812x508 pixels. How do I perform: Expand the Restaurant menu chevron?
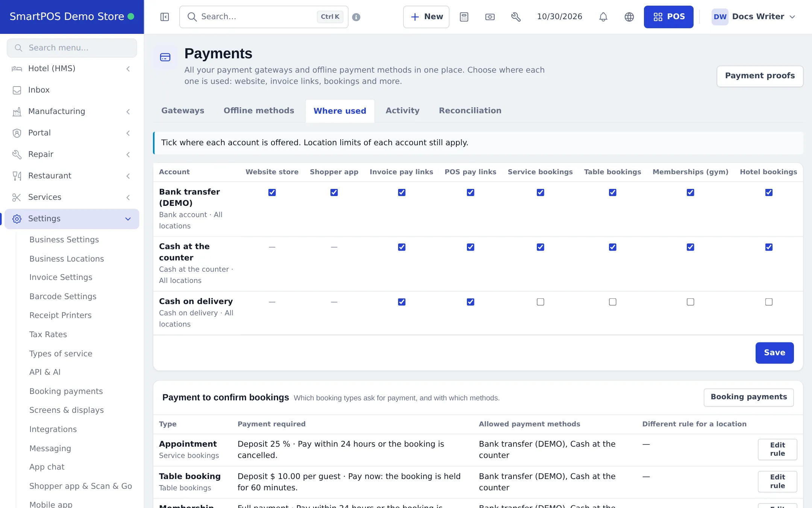tap(128, 176)
